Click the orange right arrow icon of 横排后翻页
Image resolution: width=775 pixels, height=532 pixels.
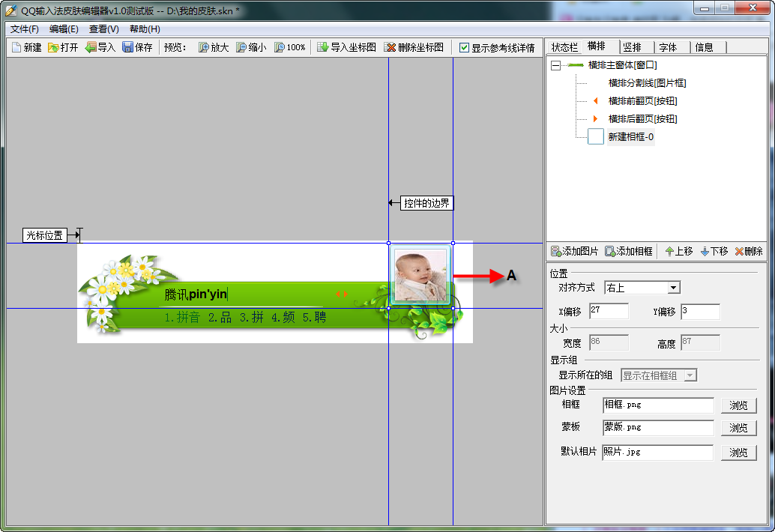point(596,118)
